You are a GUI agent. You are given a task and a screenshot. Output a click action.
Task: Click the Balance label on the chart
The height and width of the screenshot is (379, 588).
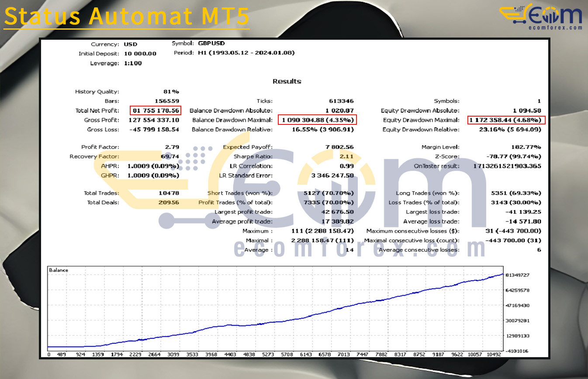pos(58,270)
